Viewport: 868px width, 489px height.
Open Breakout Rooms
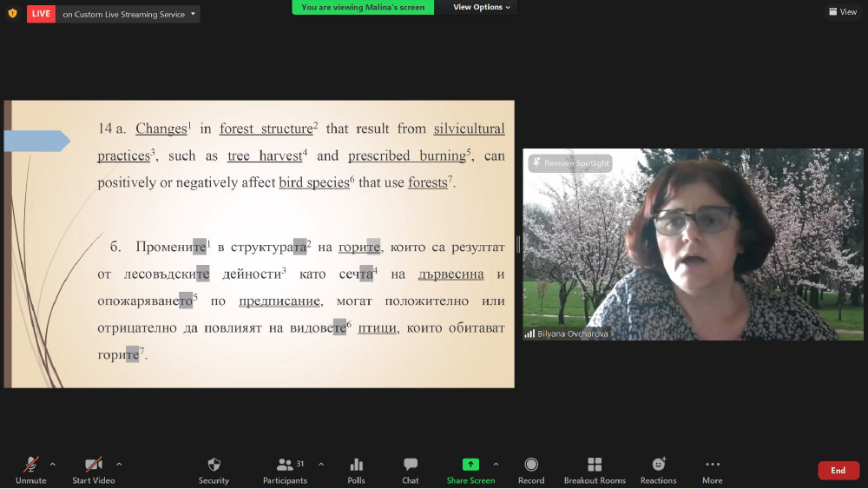[595, 470]
